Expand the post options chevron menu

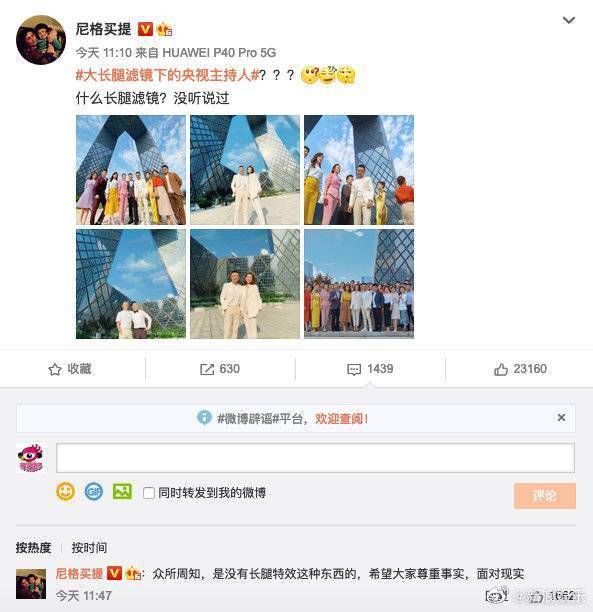click(x=569, y=20)
